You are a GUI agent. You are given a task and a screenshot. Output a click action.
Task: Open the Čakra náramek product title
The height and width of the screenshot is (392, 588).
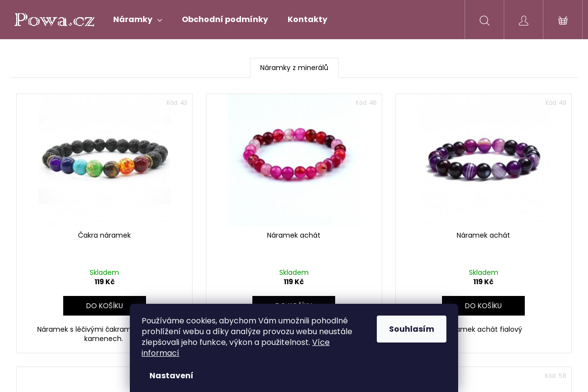coord(104,235)
